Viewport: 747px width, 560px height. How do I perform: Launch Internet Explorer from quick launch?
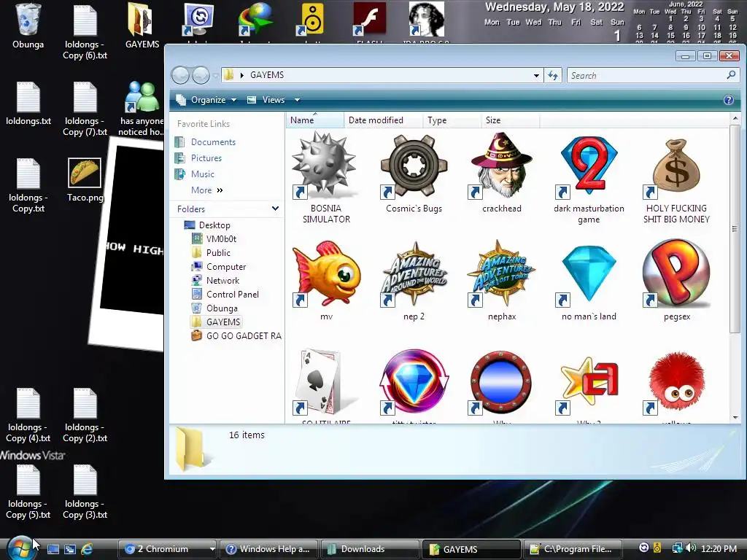click(87, 549)
